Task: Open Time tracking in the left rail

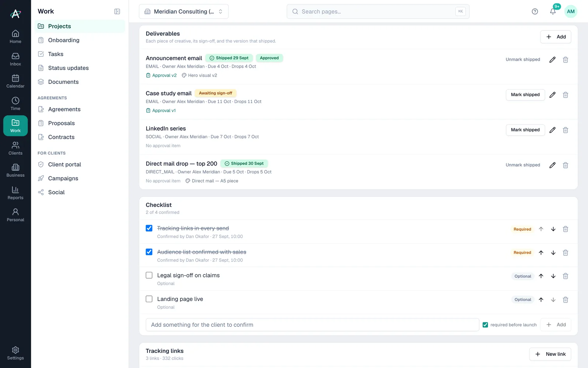Action: 15,104
